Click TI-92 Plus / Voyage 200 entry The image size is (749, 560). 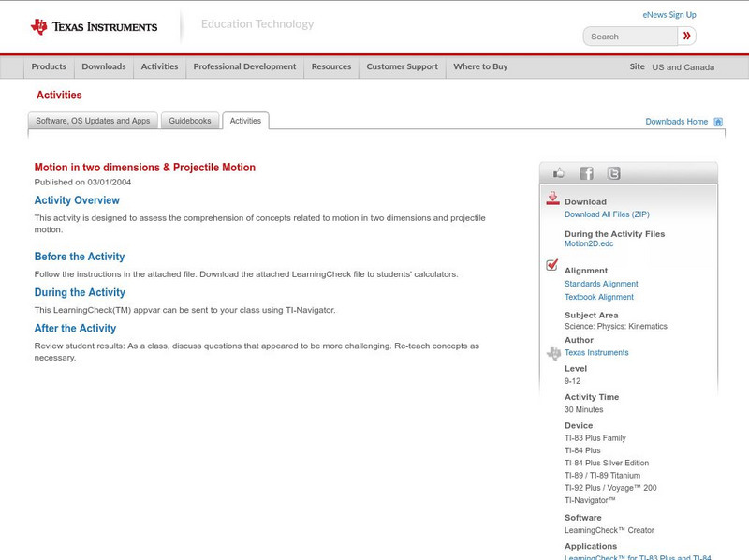[x=610, y=488]
